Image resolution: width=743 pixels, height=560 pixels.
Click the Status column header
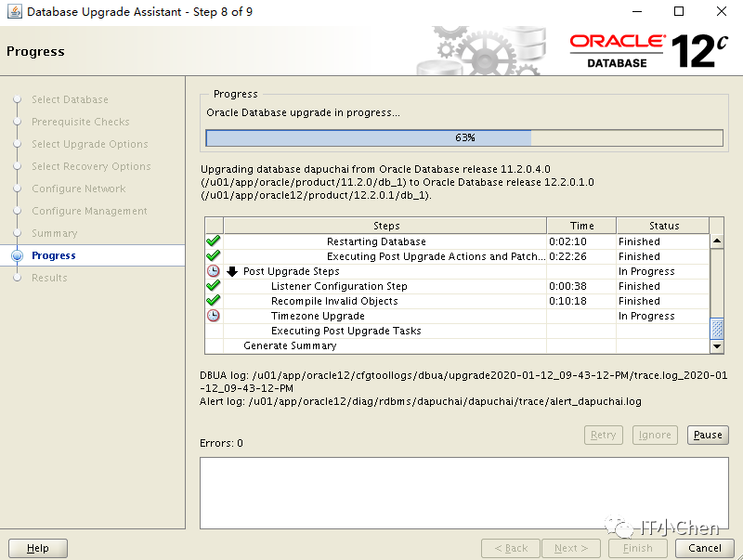coord(663,226)
